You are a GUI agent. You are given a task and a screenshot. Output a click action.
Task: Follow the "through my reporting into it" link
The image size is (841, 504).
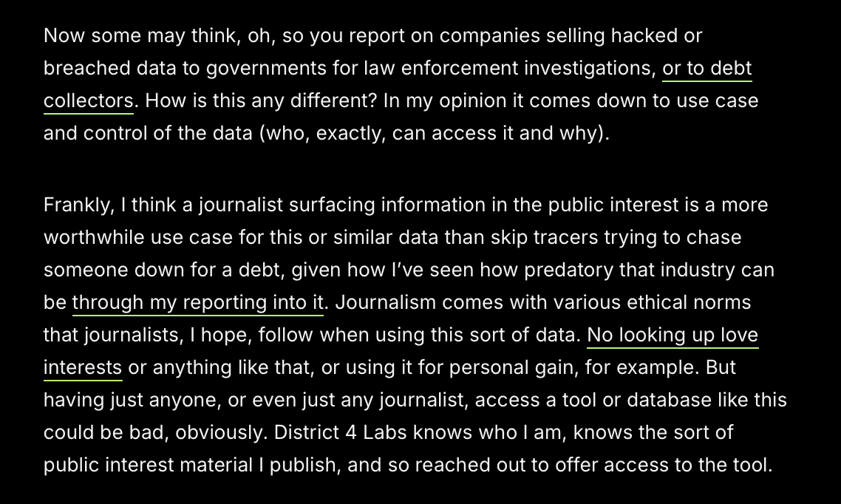point(197,302)
